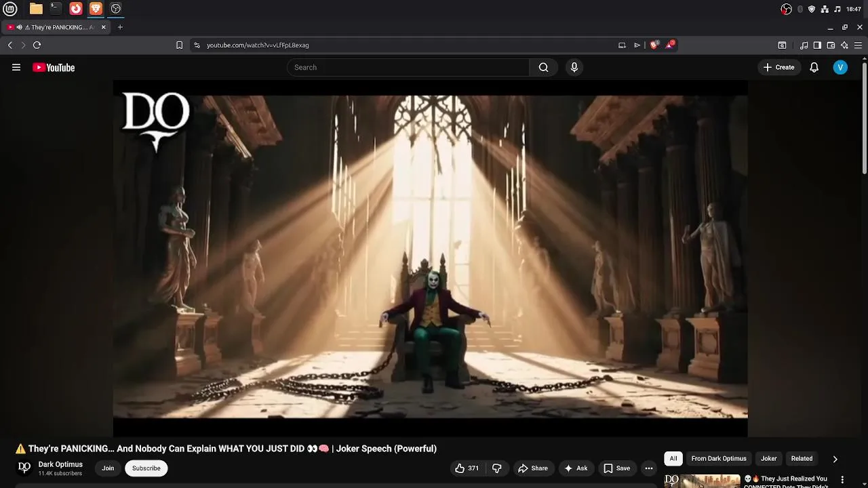
Task: Subscribe to Dark Optimus channel
Action: click(146, 468)
